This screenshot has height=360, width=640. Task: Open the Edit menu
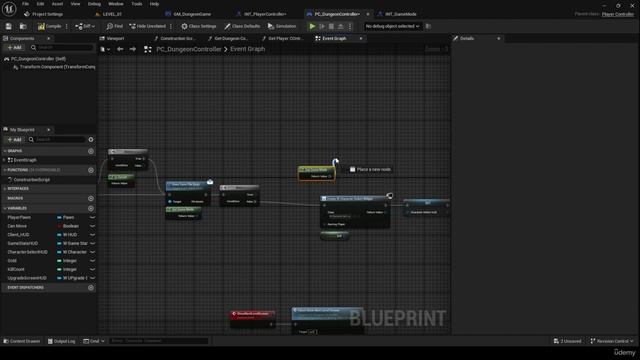point(40,4)
